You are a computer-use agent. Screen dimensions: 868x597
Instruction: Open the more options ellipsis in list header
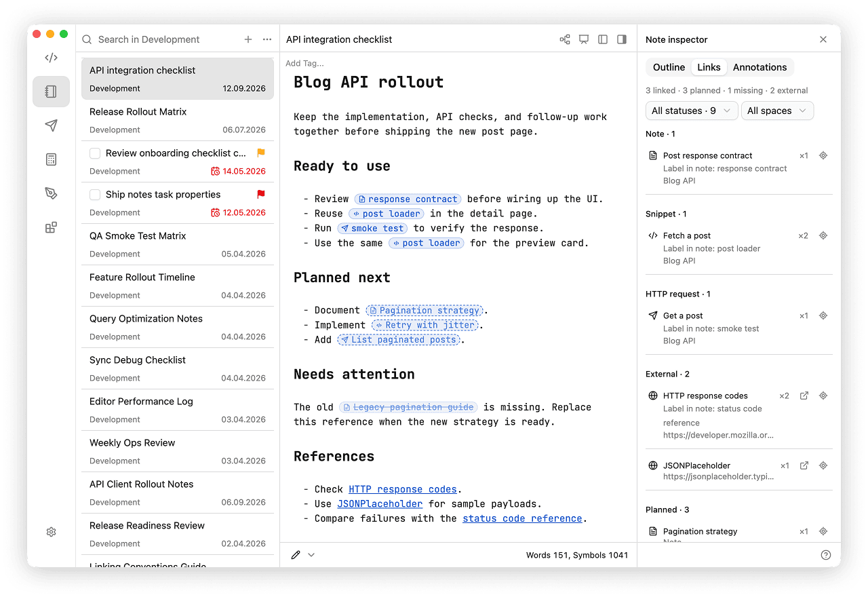pyautogui.click(x=267, y=39)
